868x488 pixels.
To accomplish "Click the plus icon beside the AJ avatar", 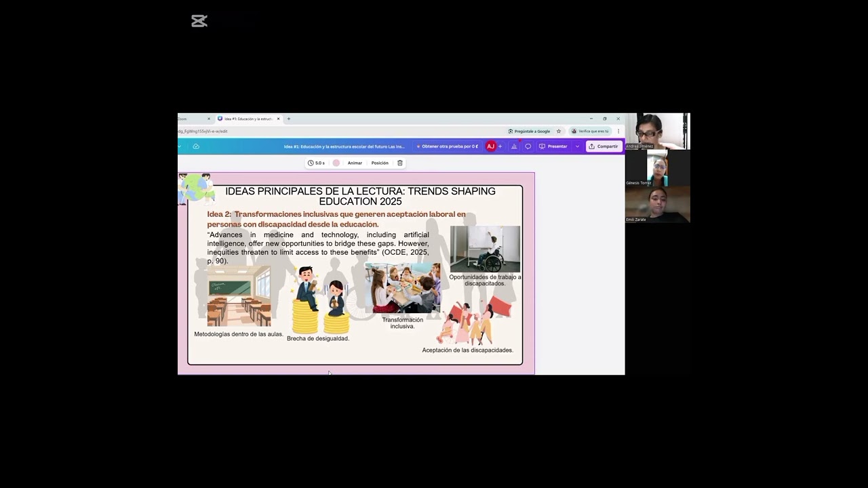I will (500, 146).
